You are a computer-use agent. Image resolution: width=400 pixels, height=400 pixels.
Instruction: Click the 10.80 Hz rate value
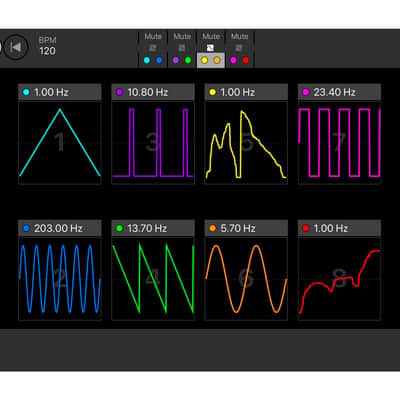click(148, 92)
